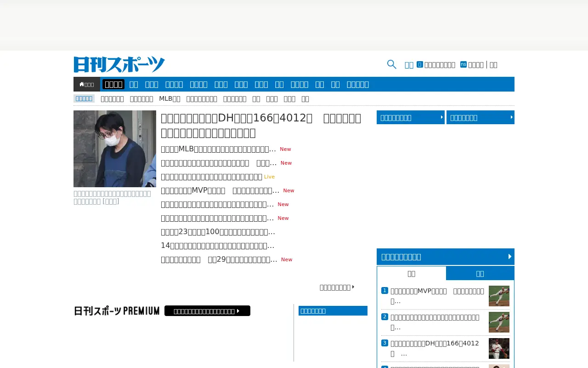Click black button beside PREMIUM logo
The height and width of the screenshot is (368, 588).
pyautogui.click(x=207, y=311)
